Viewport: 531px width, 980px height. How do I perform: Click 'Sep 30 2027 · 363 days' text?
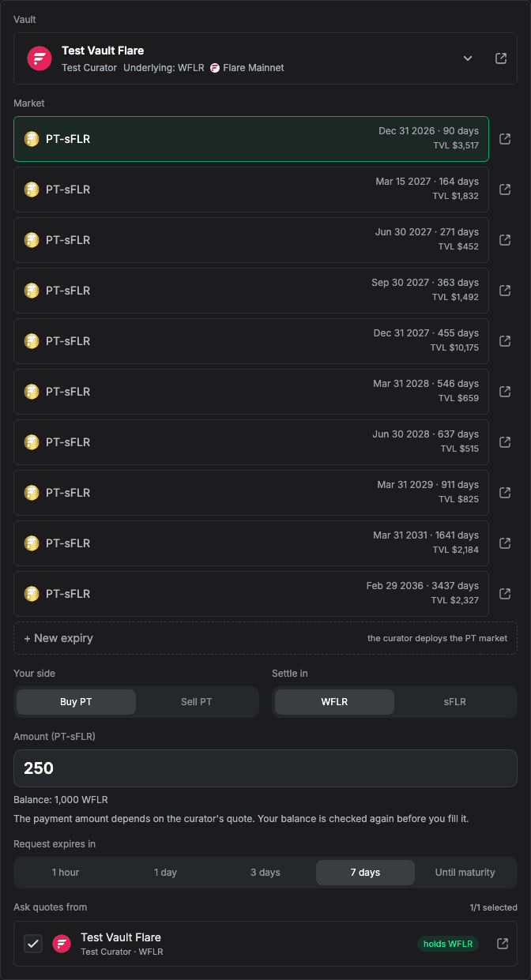click(425, 283)
